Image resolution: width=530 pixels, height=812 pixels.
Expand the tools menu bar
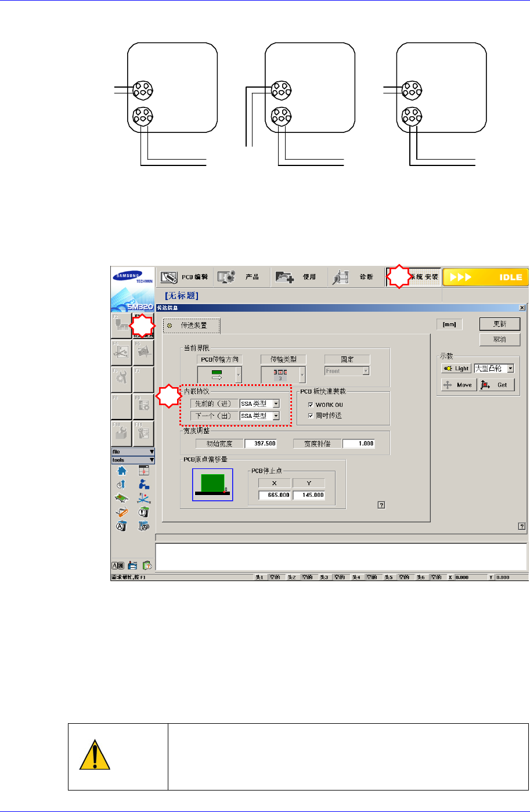click(x=133, y=460)
